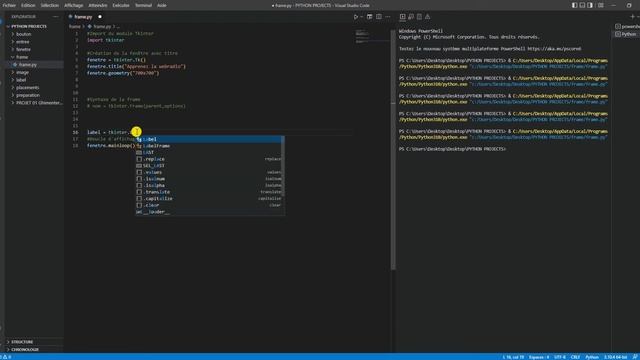Viewport: 640px width, 360px height.
Task: Choose SEL_LAST suggestion in autocomplete
Action: coord(208,165)
